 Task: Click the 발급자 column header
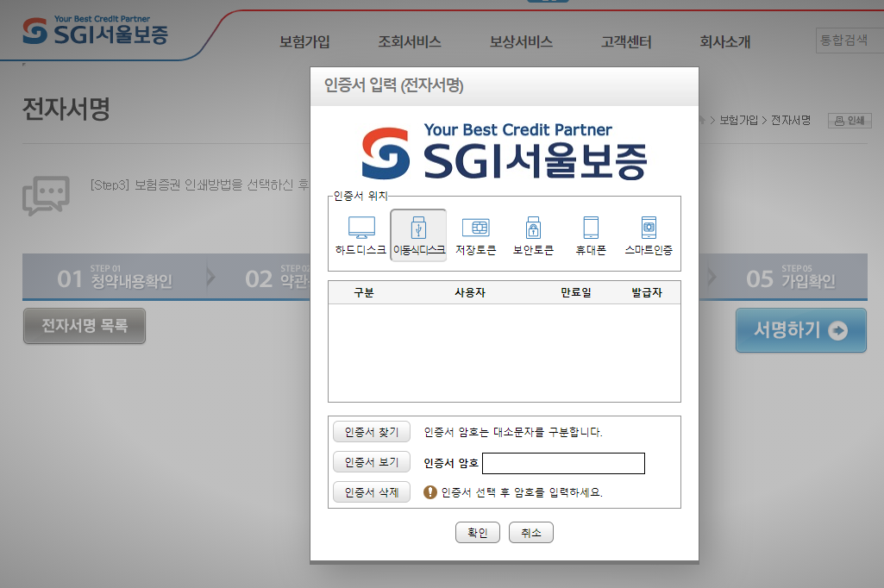point(647,292)
